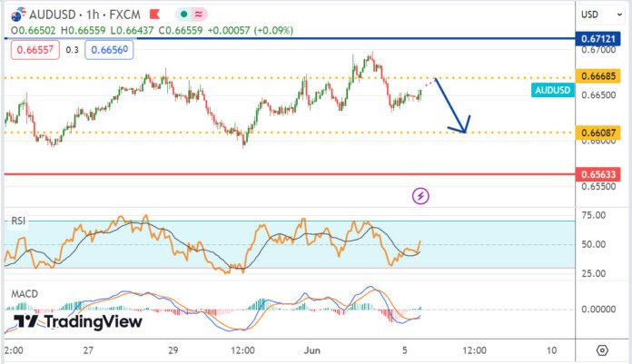The height and width of the screenshot is (364, 632).
Task: Click the purple lightning bolt event icon
Action: [x=420, y=194]
